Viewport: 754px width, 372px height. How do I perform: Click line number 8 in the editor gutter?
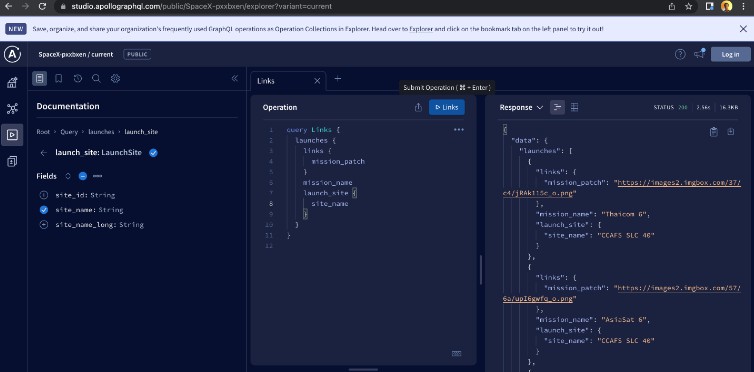pos(272,204)
